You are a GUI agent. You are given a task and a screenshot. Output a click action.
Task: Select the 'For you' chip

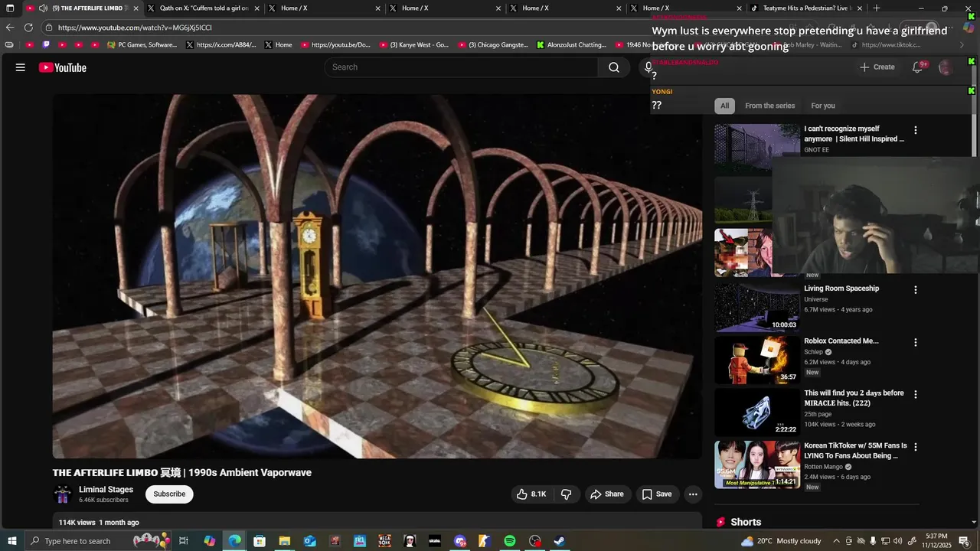click(x=823, y=106)
